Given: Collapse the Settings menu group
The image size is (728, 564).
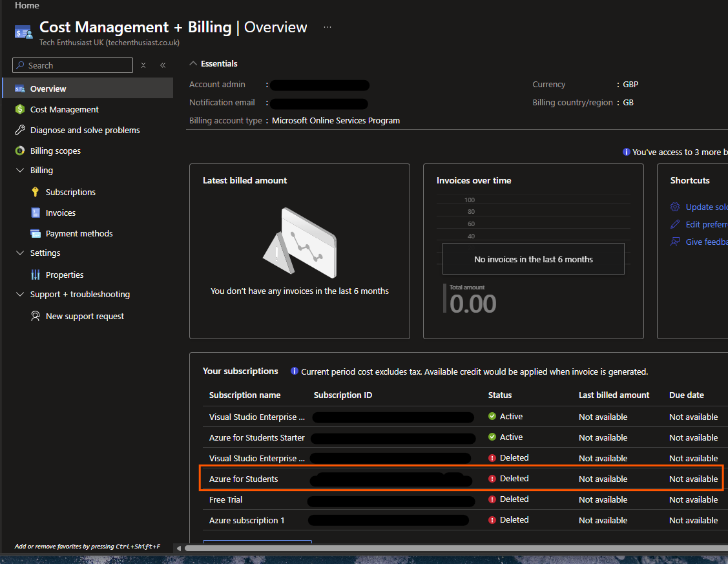Looking at the screenshot, I should (20, 253).
